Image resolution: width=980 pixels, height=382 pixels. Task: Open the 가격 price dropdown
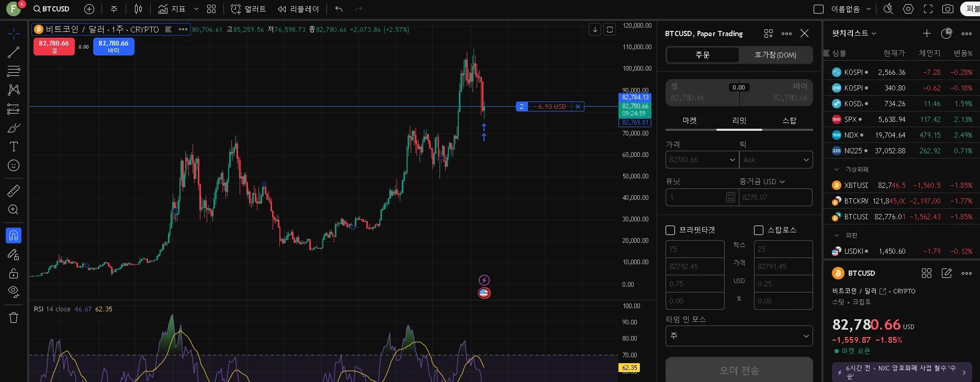[733, 160]
